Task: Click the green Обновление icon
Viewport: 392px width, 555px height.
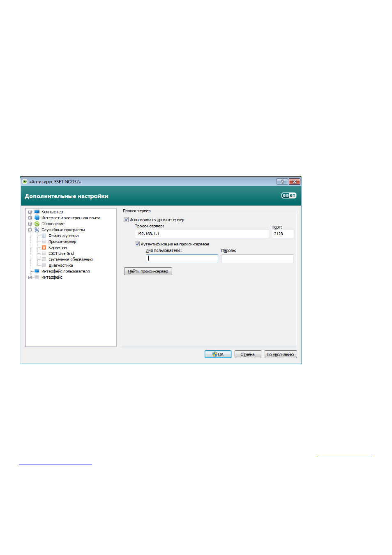Action: coord(37,224)
